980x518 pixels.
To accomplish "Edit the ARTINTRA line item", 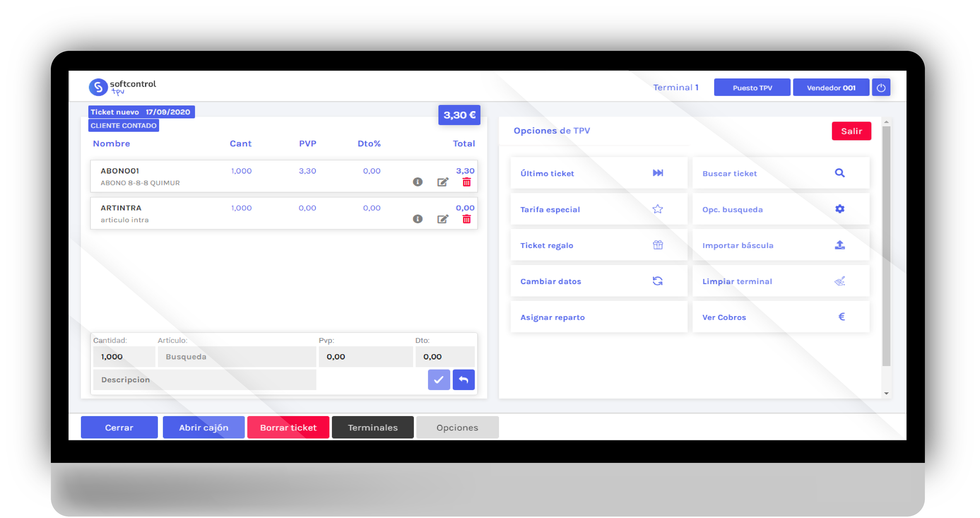I will pos(442,219).
